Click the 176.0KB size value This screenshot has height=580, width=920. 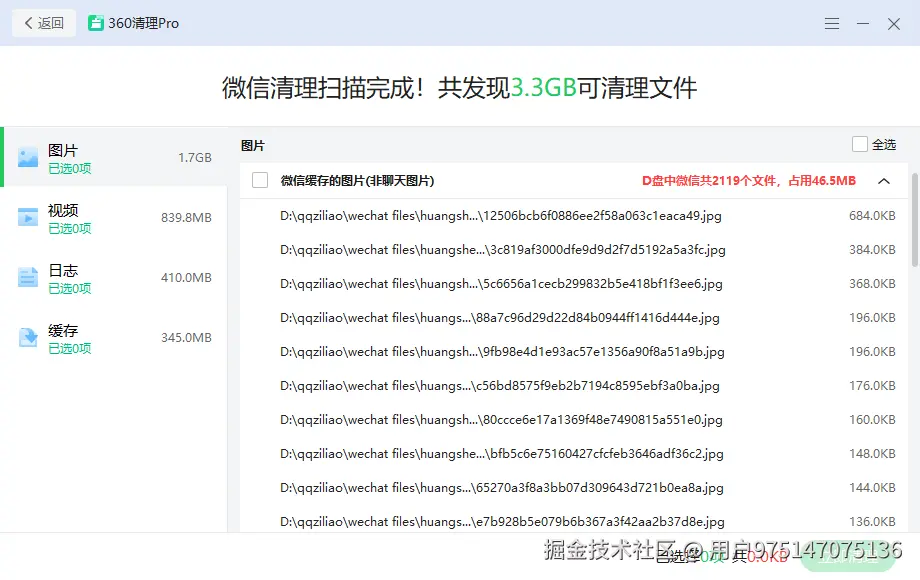click(872, 386)
